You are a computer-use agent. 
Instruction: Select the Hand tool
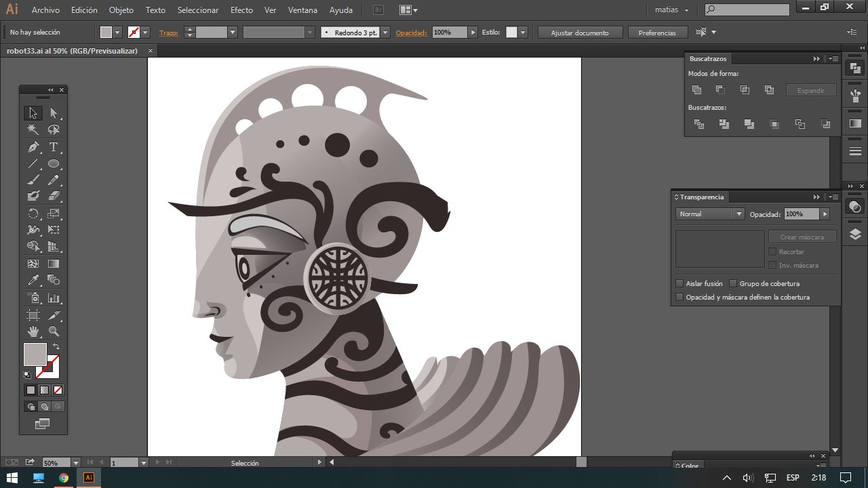click(x=33, y=331)
